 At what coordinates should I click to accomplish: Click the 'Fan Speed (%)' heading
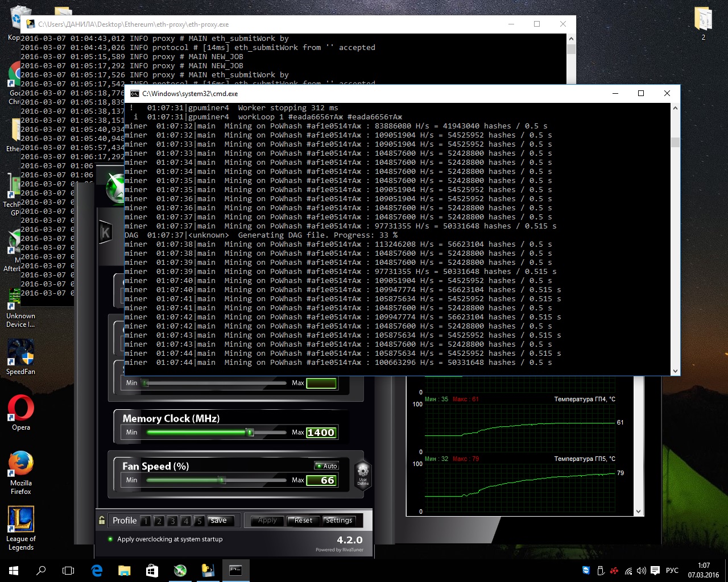(155, 466)
